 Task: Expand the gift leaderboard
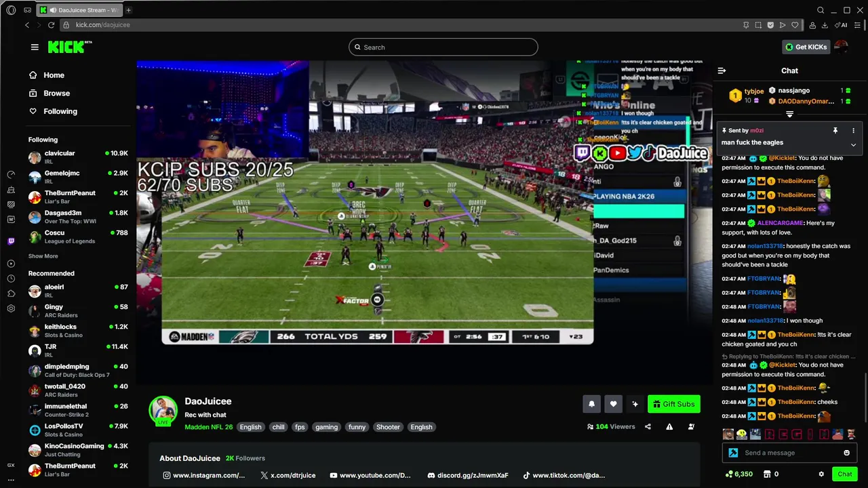(x=789, y=115)
